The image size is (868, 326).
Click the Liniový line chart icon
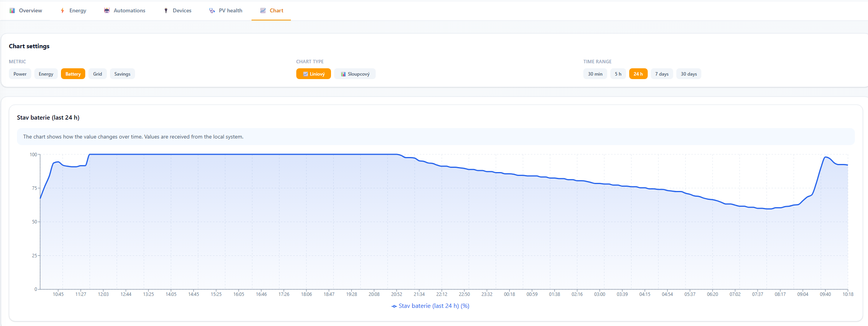pos(306,74)
